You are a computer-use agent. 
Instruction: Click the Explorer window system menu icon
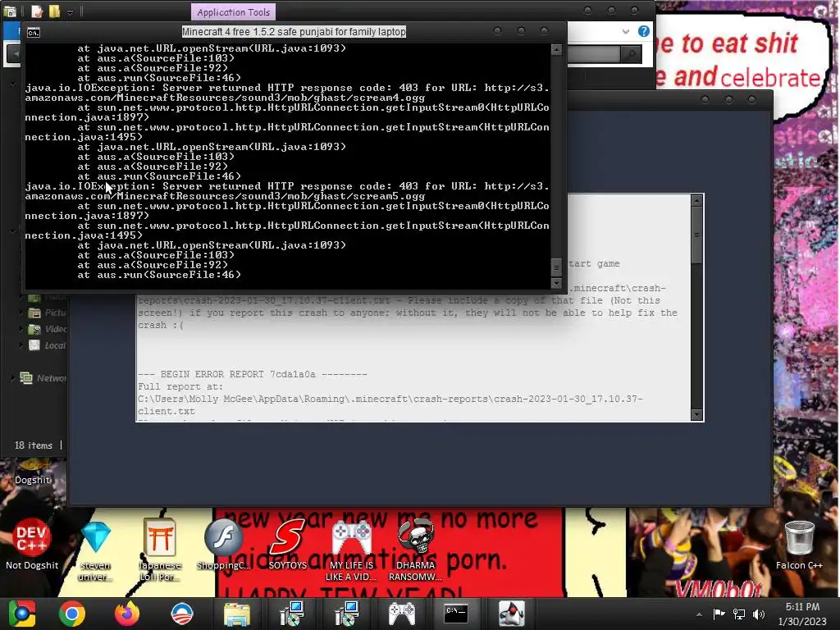tap(10, 11)
